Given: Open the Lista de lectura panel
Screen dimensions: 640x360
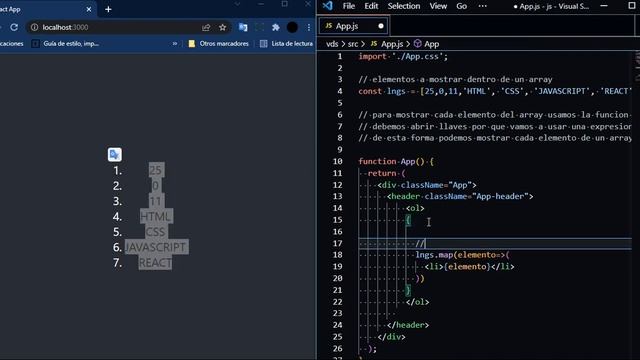Looking at the screenshot, I should [287, 43].
